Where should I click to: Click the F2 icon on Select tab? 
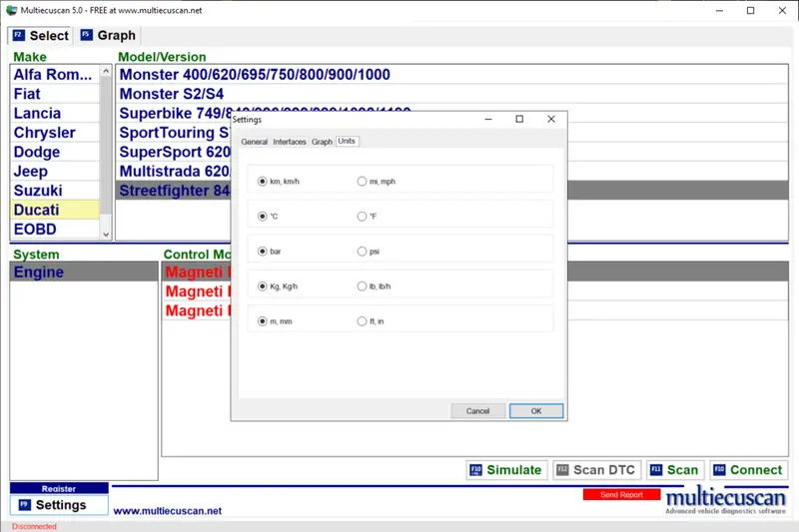click(19, 35)
